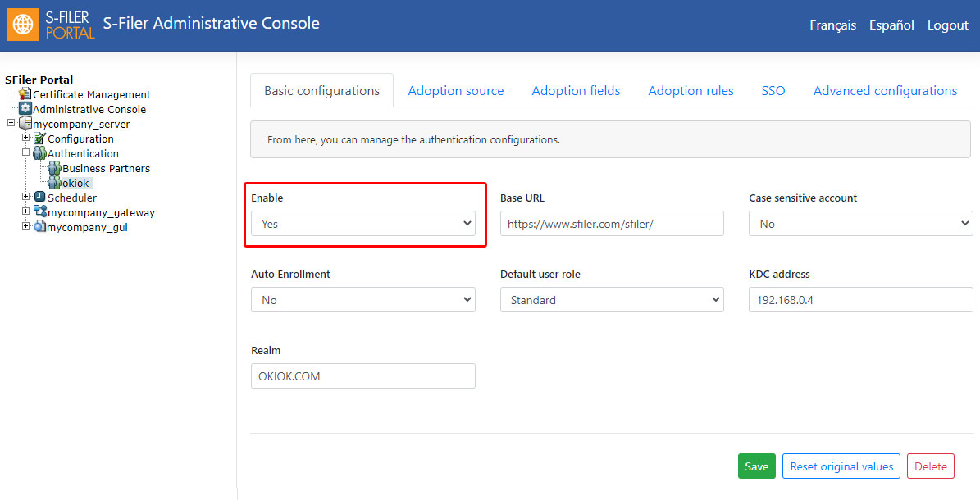The image size is (980, 500).
Task: Switch to the Adoption source tab
Action: tap(456, 91)
